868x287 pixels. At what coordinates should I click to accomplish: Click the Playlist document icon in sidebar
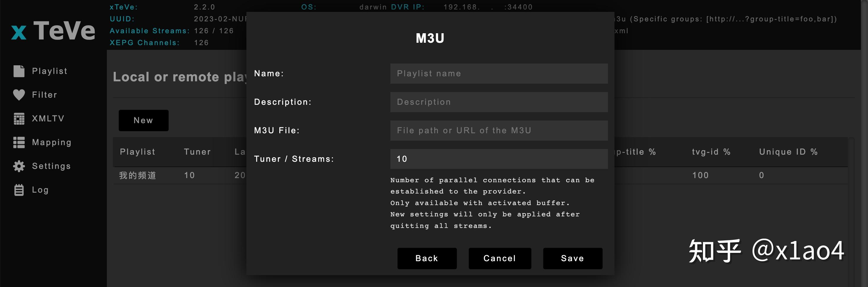[19, 71]
